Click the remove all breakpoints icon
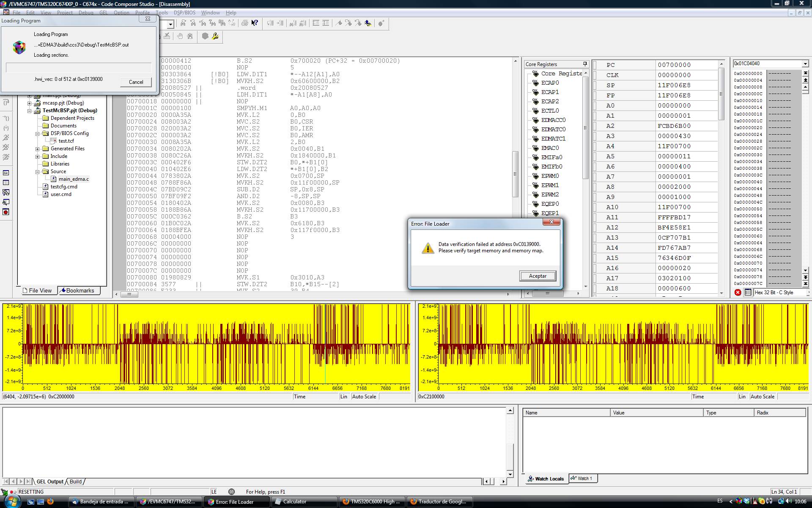The image size is (812, 508). click(x=190, y=36)
